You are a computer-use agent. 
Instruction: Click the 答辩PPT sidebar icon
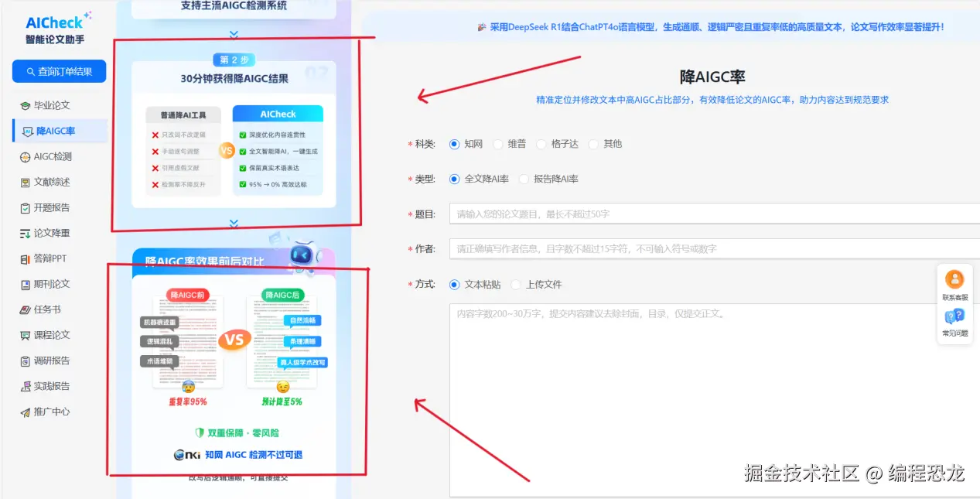click(x=26, y=258)
